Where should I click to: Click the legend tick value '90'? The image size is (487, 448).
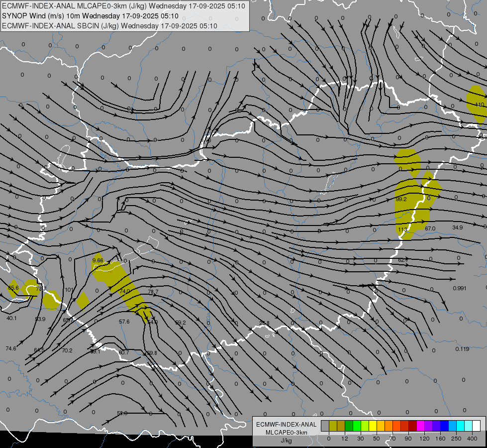408,439
